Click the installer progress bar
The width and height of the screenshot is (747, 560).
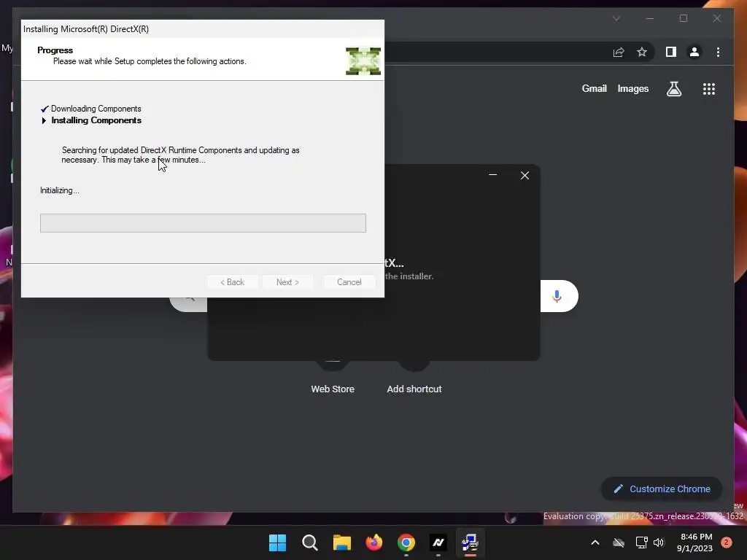point(203,223)
